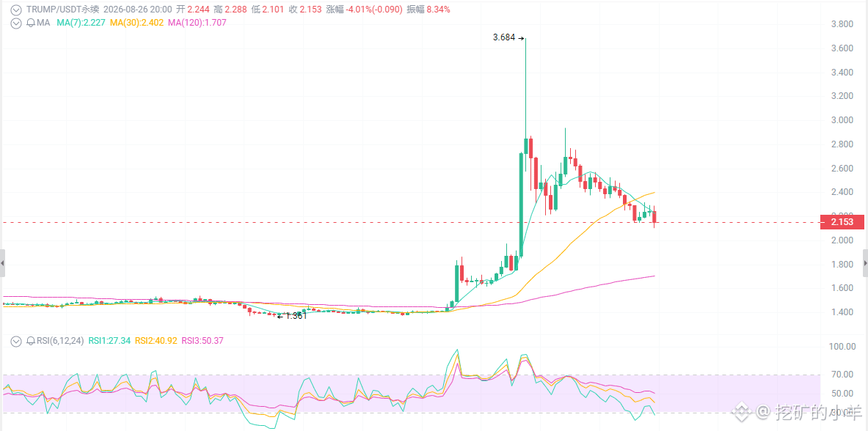Click the 50.00 RSI axis label
Image resolution: width=868 pixels, height=431 pixels.
pyautogui.click(x=842, y=394)
